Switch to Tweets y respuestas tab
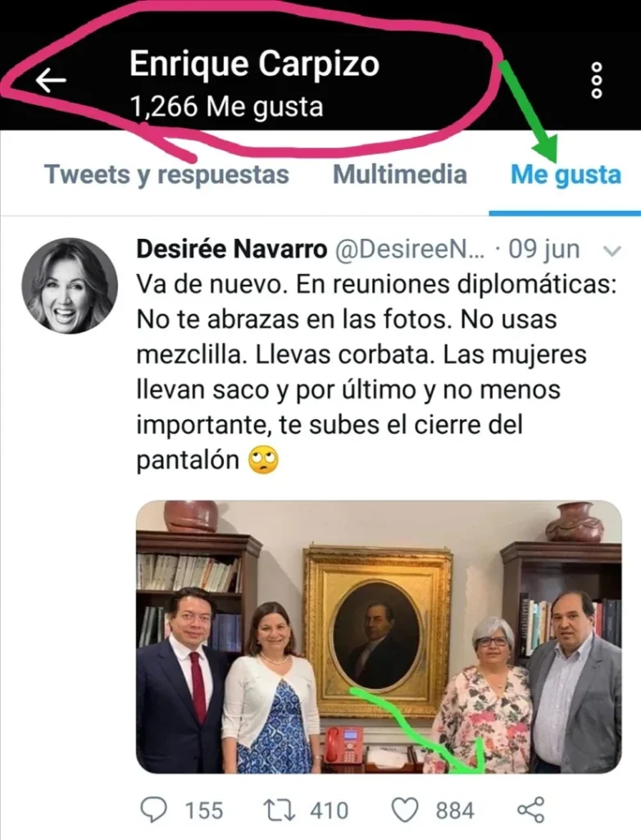This screenshot has height=840, width=641. click(x=166, y=175)
